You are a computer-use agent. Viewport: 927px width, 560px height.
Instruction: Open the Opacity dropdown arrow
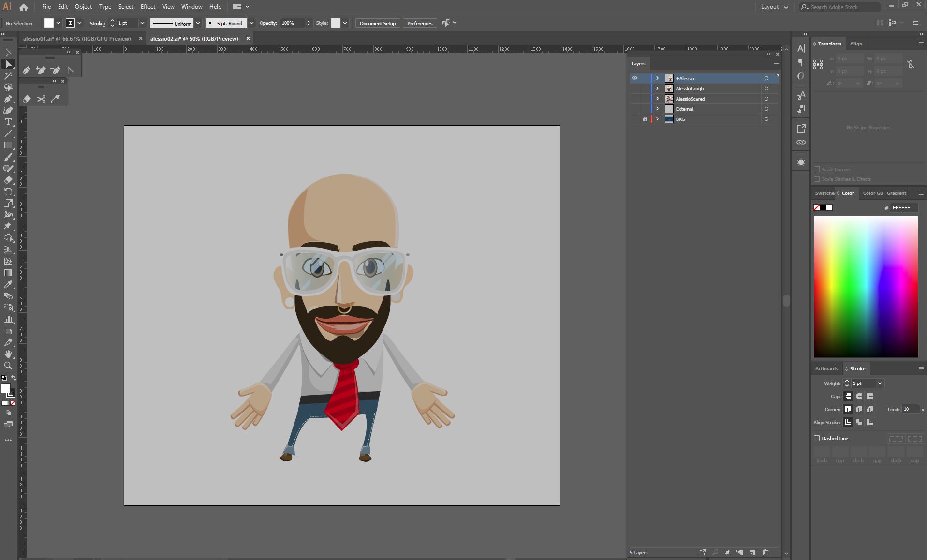(309, 23)
